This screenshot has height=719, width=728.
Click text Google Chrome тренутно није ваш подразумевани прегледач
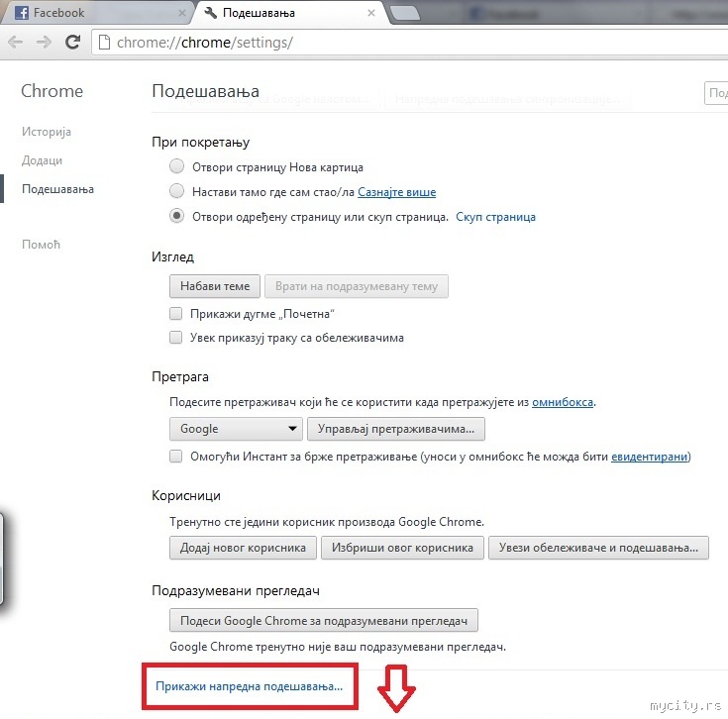pos(338,647)
